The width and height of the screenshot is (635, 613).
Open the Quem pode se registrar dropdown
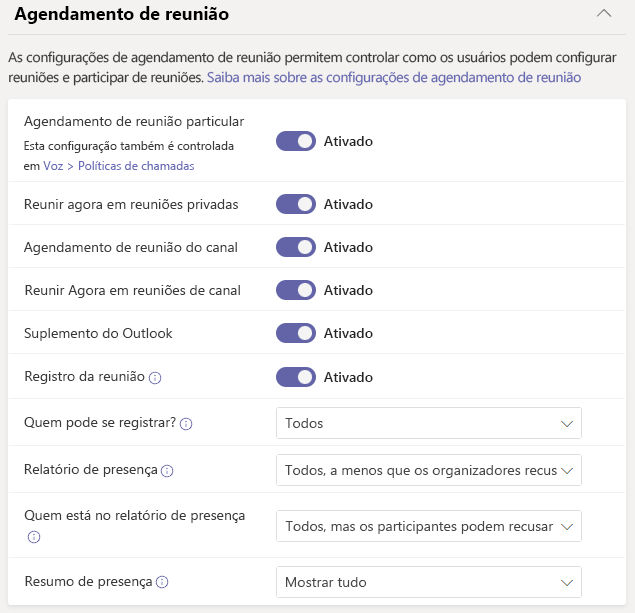pyautogui.click(x=428, y=423)
